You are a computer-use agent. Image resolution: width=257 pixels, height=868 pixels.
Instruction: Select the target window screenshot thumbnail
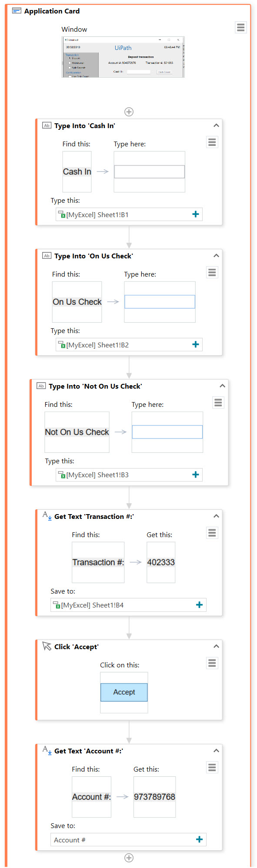point(123,57)
